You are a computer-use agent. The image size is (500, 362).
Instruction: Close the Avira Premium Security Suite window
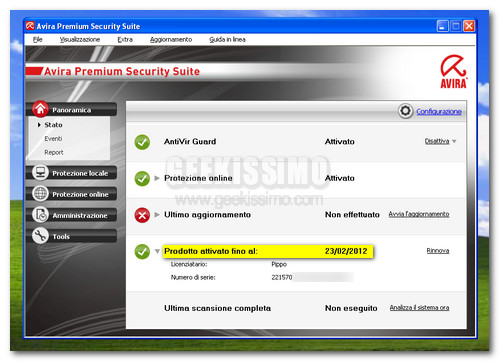[469, 26]
